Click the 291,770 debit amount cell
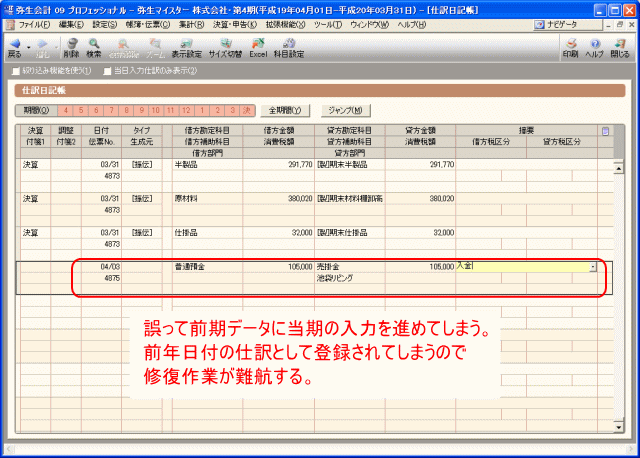This screenshot has width=640, height=458. (278, 165)
